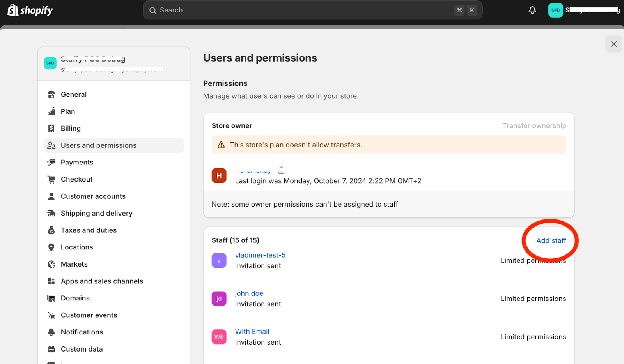This screenshot has width=624, height=364.
Task: Open vladimer-test-5 staff profile
Action: (260, 255)
